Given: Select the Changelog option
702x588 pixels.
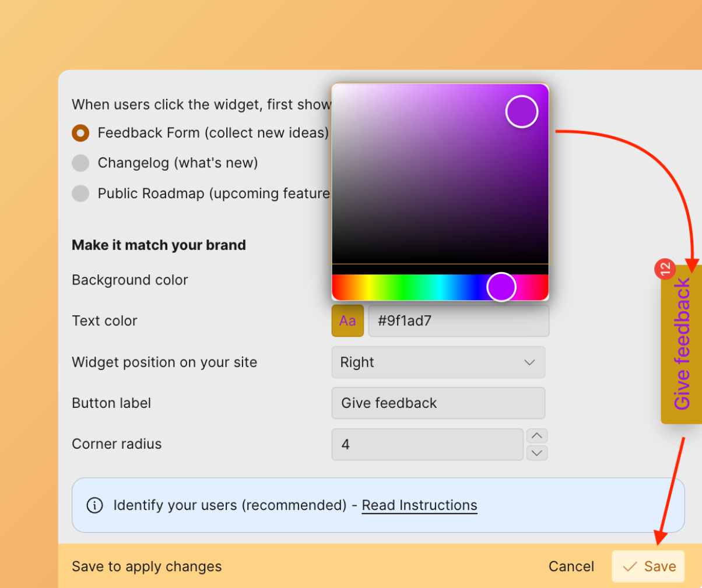Looking at the screenshot, I should (x=80, y=163).
